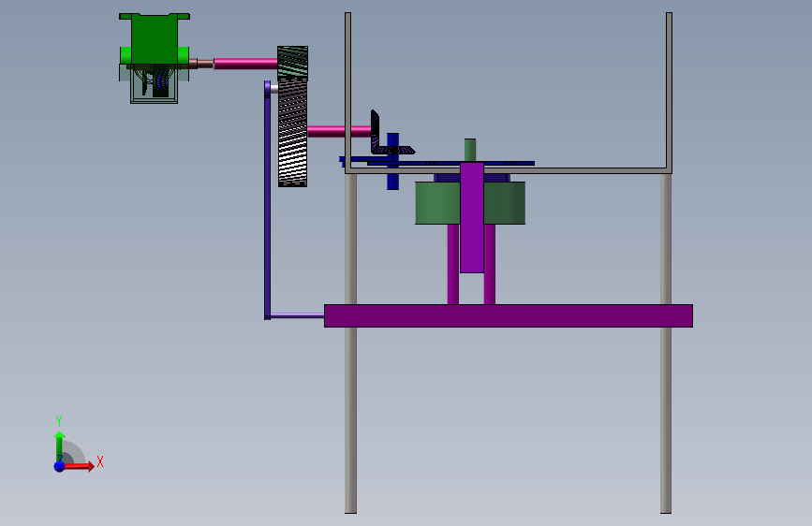Select the right wall of the gray U-frame
812x526 pixels.
[669, 92]
